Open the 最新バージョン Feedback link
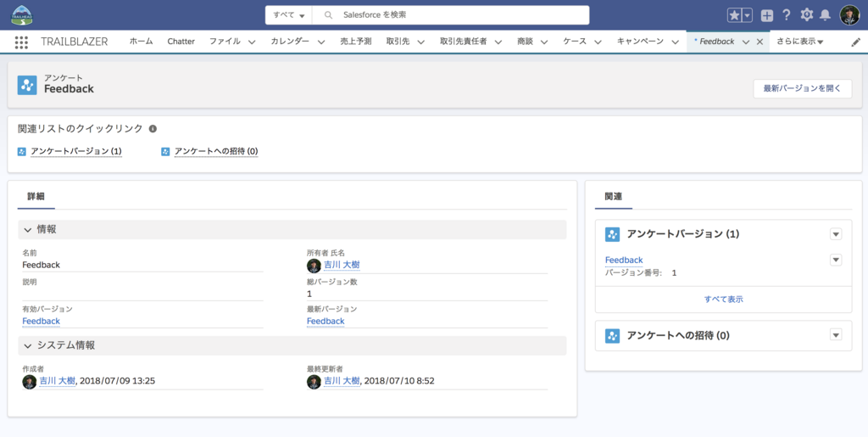The image size is (868, 437). (x=325, y=322)
